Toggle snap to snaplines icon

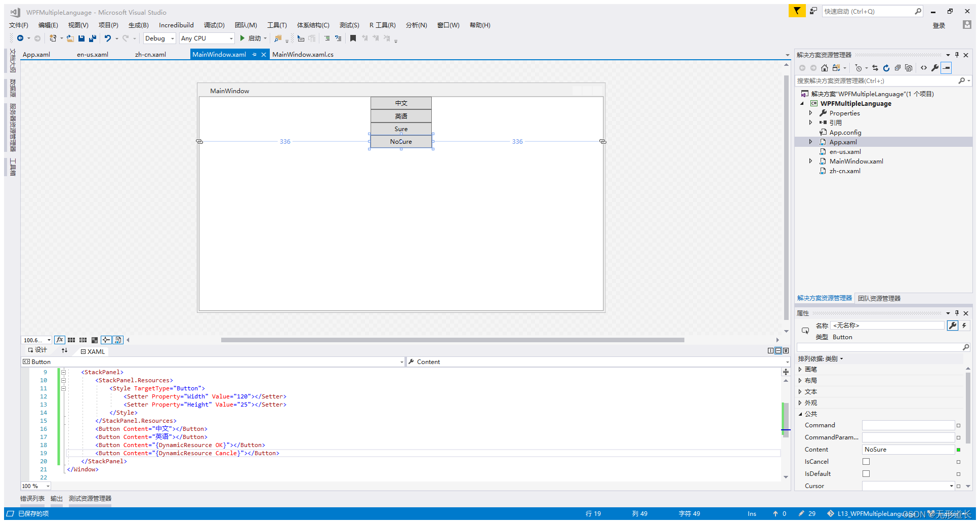106,340
